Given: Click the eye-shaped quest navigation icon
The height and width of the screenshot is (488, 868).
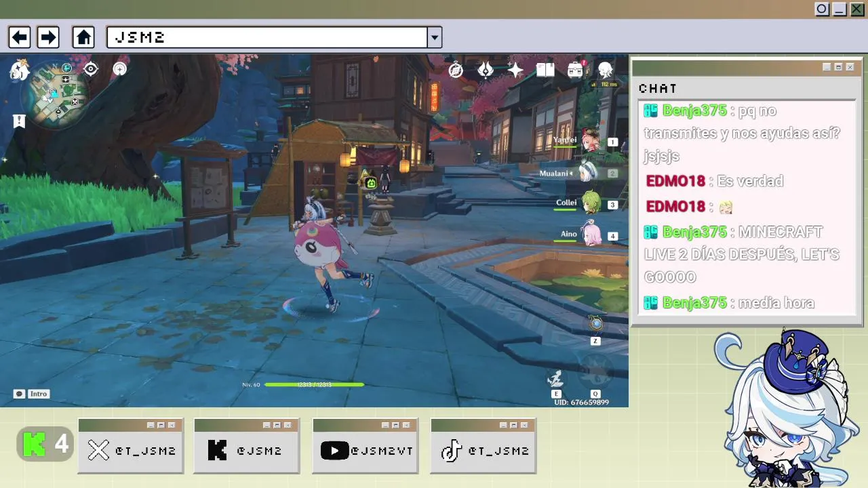Looking at the screenshot, I should pos(91,69).
